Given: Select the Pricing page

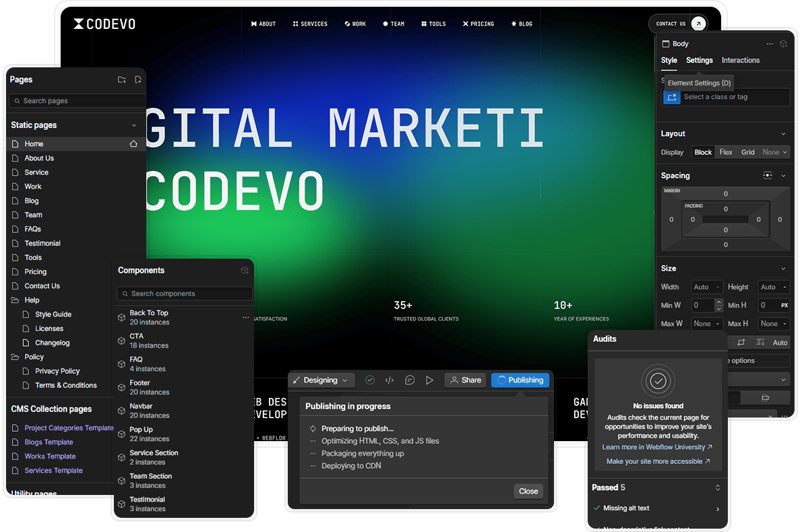Looking at the screenshot, I should coord(35,272).
